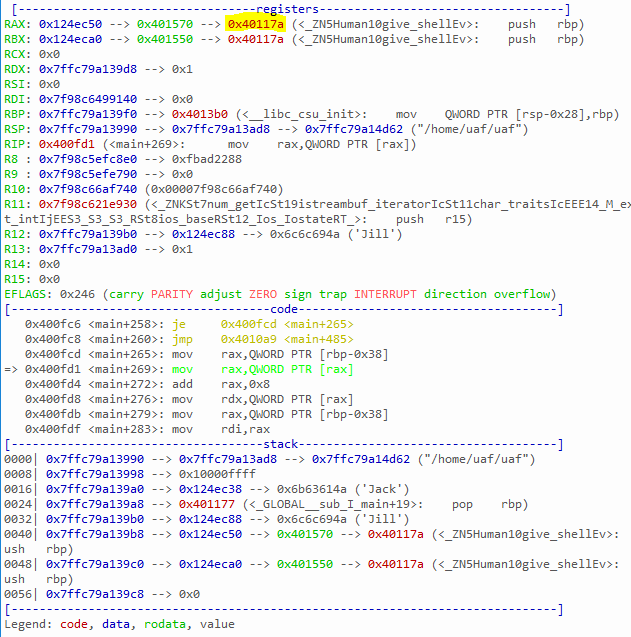This screenshot has height=637, width=631.
Task: Click add rax,0x8 instruction at main+272
Action: coord(221,385)
